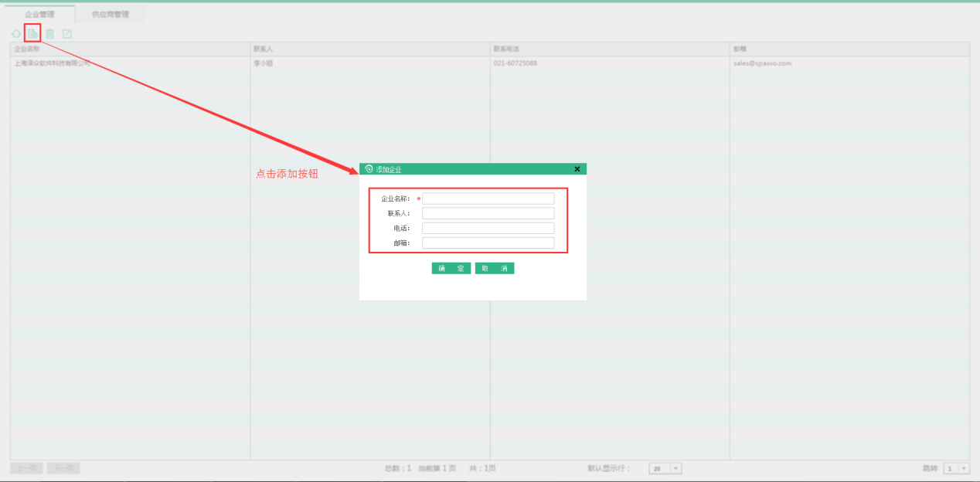Click the 企业名称 column header

pos(130,49)
